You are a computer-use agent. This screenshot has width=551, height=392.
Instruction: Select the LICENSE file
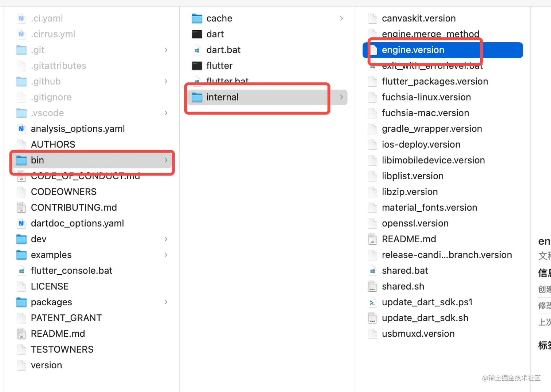click(x=50, y=286)
